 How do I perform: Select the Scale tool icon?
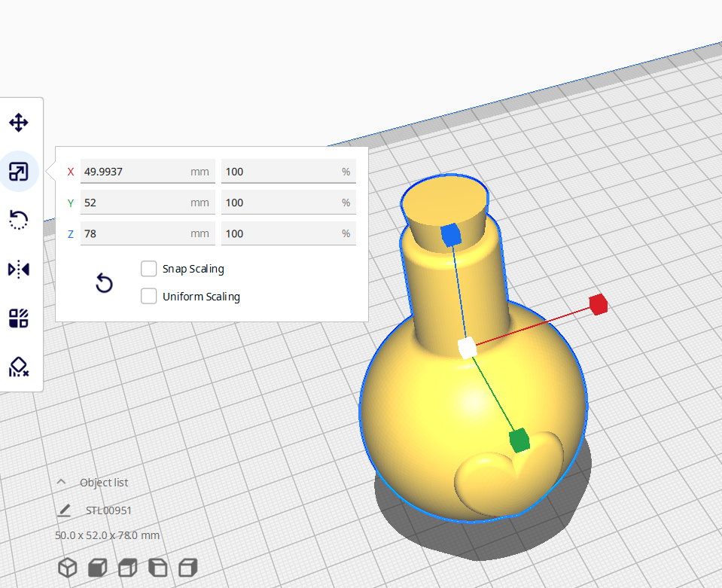click(19, 172)
